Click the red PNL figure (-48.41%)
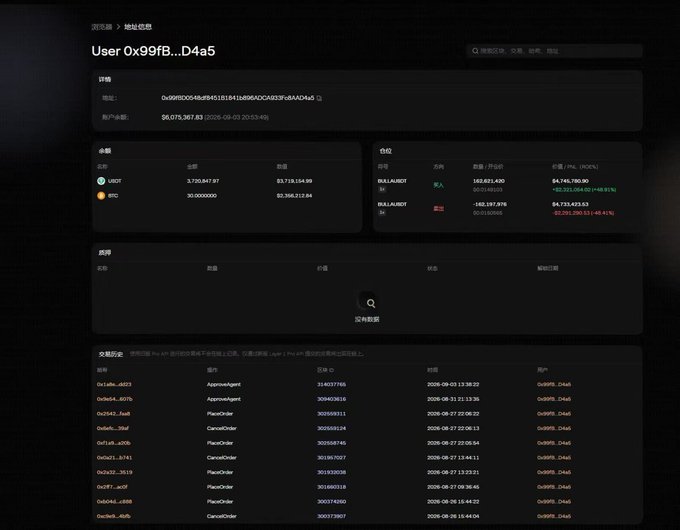 (x=583, y=213)
